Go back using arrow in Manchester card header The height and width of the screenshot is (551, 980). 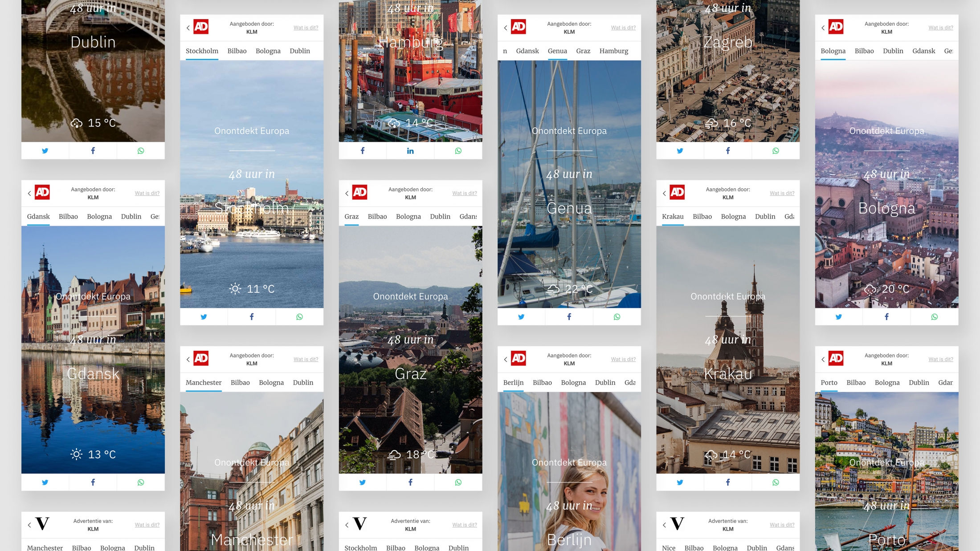point(188,359)
